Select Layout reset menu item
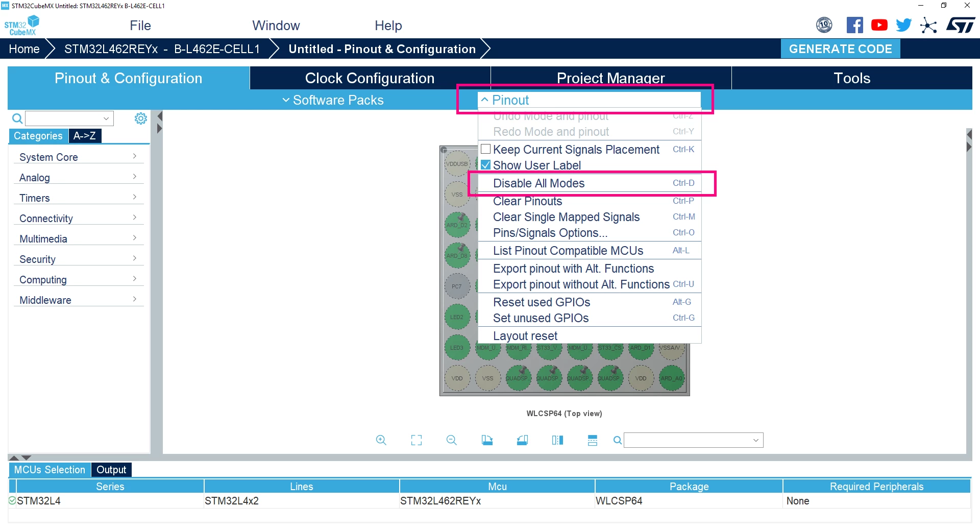Screen dimensions: 980x531 point(590,336)
